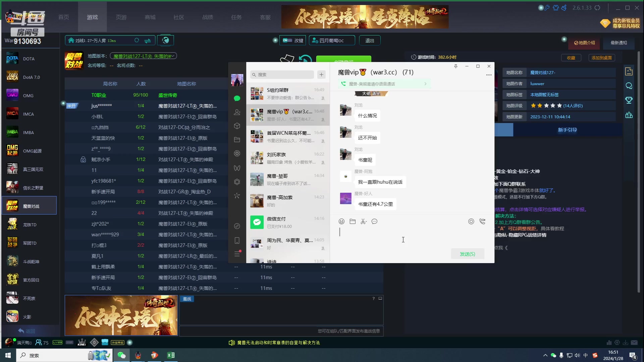Screen dimensions: 644x362
Task: Open WeChat Moments shutter icon
Action: pyautogui.click(x=237, y=154)
